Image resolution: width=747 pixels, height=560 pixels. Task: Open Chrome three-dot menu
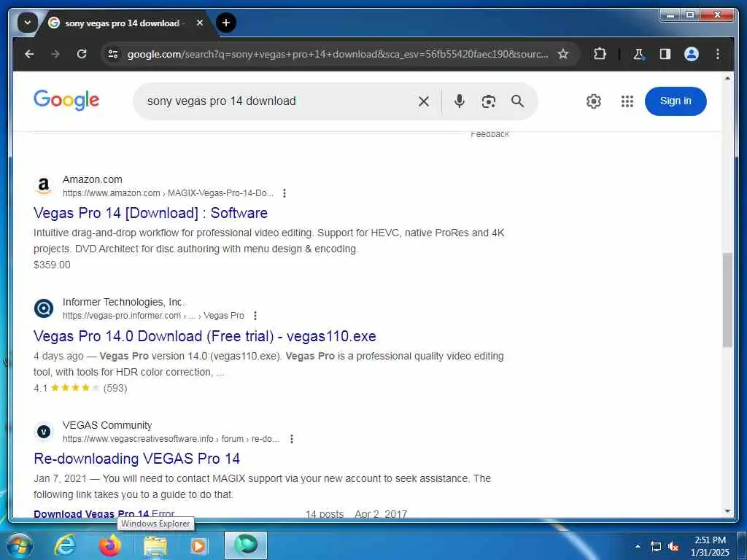tap(718, 54)
